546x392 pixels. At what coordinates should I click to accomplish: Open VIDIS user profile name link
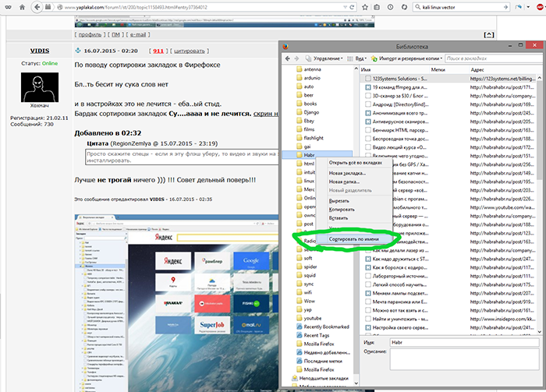(39, 51)
